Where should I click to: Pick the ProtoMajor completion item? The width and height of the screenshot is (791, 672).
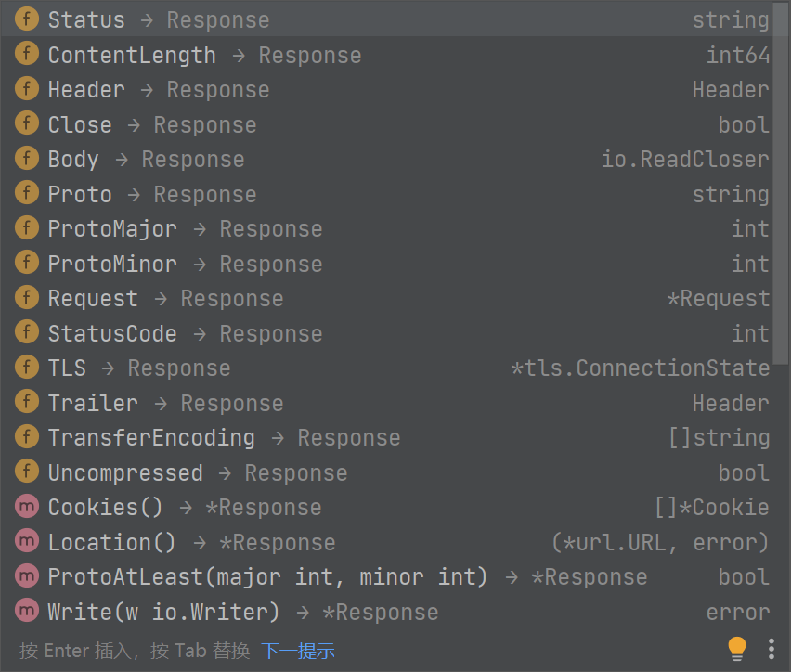(x=112, y=229)
